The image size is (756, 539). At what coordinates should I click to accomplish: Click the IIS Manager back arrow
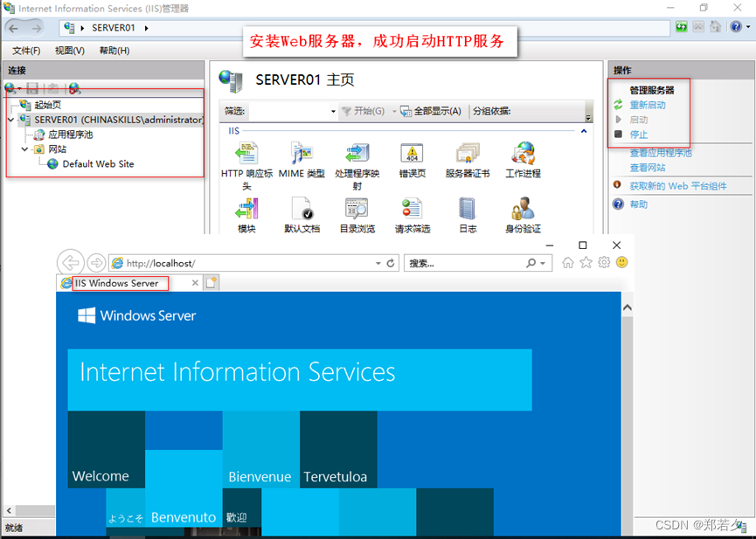point(13,29)
